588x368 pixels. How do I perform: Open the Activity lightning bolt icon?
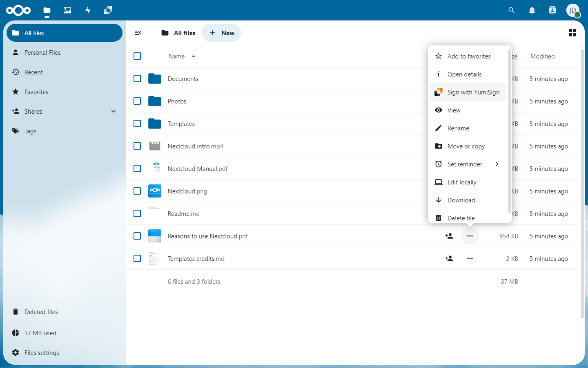click(x=88, y=10)
